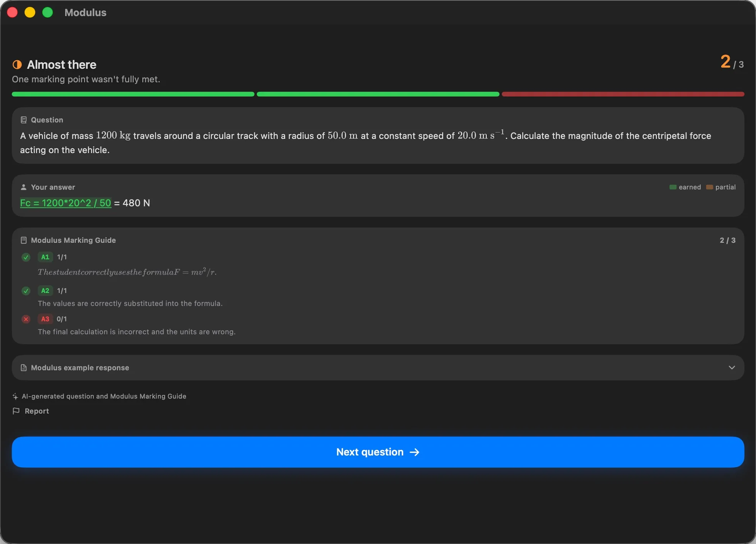Screen dimensions: 756x544
Task: Open the Modulus example response section
Action: pyautogui.click(x=378, y=368)
